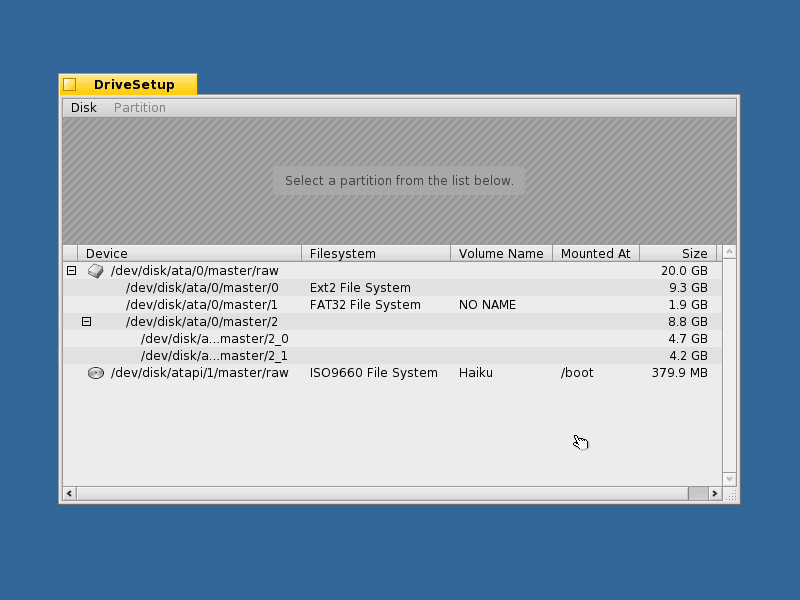Click the 4.2 GB size value

688,356
